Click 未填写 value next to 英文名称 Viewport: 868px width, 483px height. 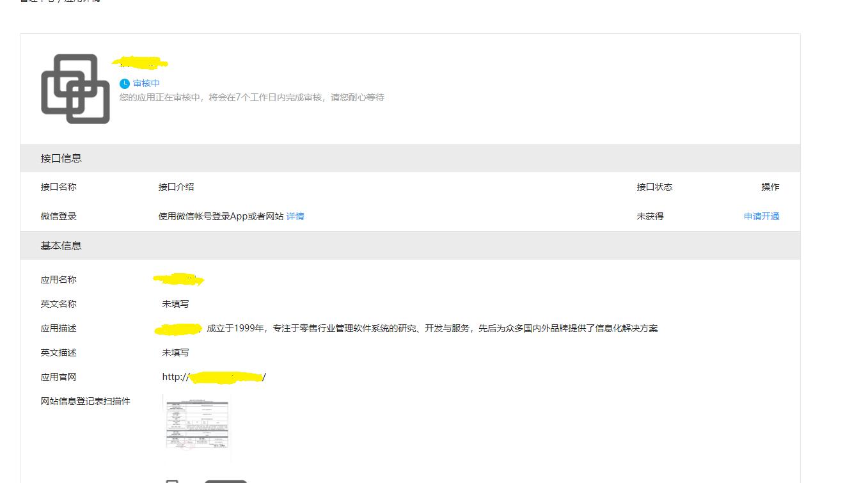(176, 304)
